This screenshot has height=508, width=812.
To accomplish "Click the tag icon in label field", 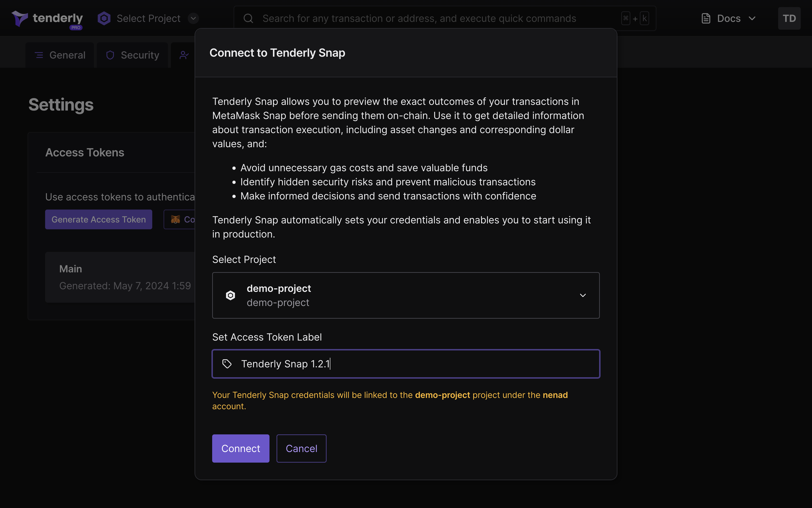I will pyautogui.click(x=227, y=364).
